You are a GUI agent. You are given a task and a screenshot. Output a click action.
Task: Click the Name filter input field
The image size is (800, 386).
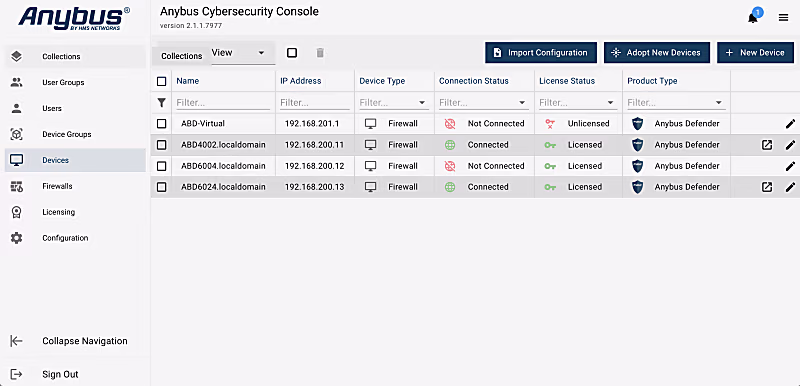click(223, 102)
